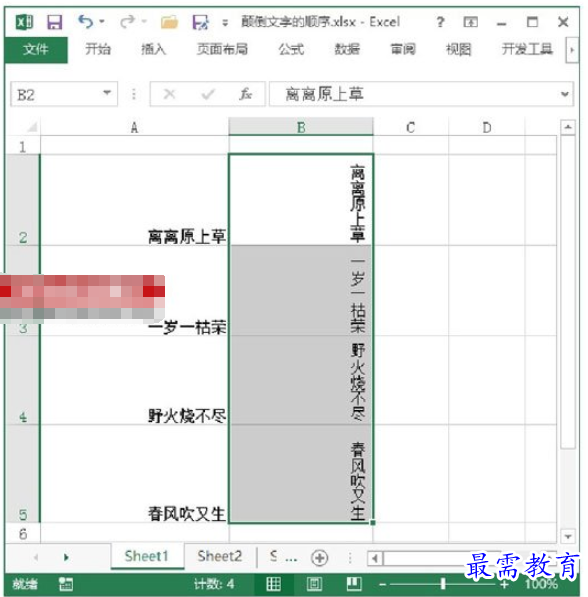This screenshot has width=588, height=597.
Task: Expand the Name Box dropdown
Action: point(107,93)
